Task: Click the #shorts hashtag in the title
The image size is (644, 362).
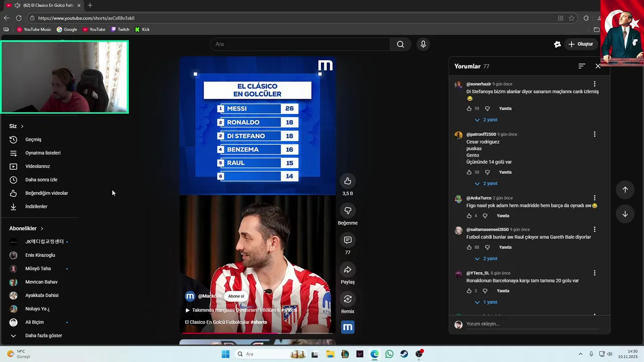Action: tap(259, 322)
